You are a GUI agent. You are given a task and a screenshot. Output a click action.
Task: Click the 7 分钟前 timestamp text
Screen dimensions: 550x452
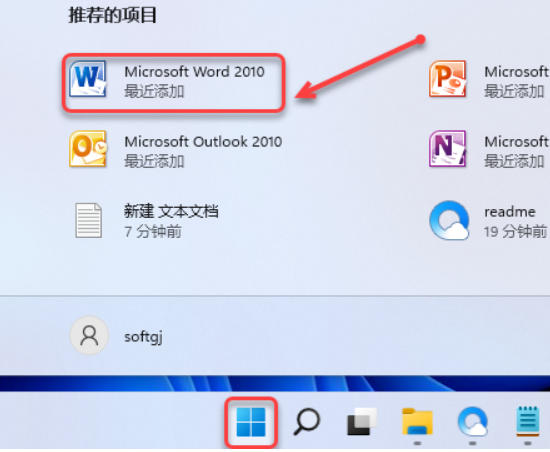(x=153, y=232)
